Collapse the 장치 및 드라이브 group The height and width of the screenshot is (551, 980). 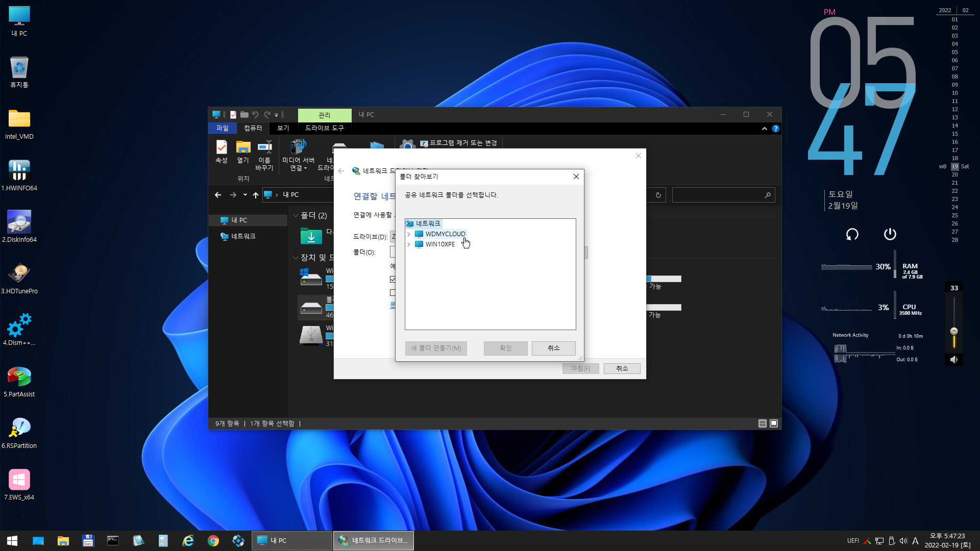pyautogui.click(x=296, y=258)
